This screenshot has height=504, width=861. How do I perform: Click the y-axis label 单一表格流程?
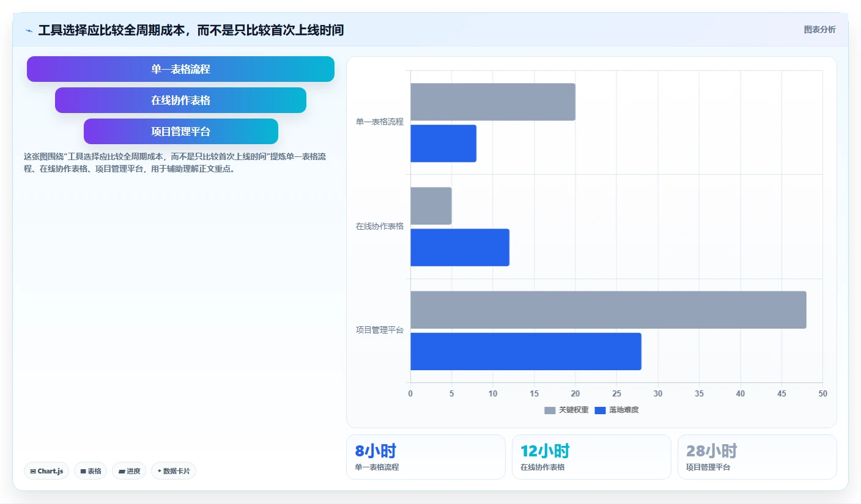[x=380, y=122]
